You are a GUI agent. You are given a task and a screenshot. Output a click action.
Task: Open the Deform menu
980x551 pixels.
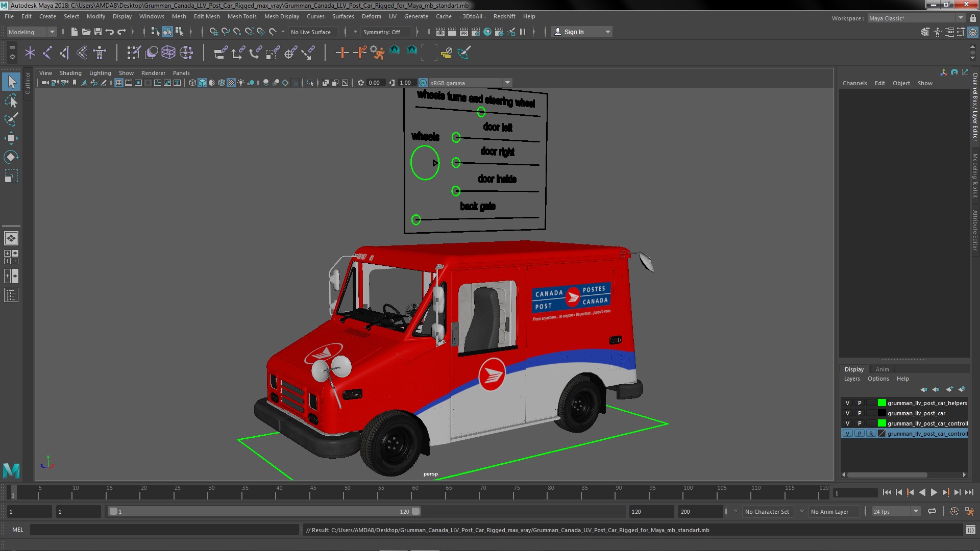[372, 16]
